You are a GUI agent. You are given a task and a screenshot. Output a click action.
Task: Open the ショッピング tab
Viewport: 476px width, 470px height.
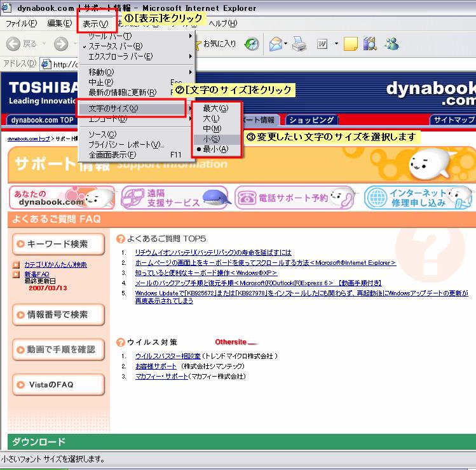coord(311,120)
